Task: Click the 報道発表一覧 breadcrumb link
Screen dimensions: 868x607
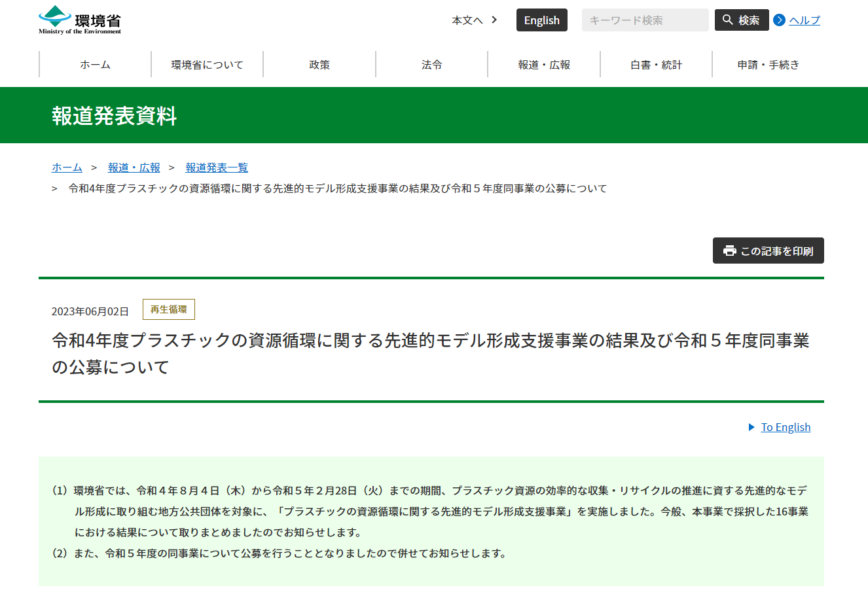Action: (x=217, y=167)
